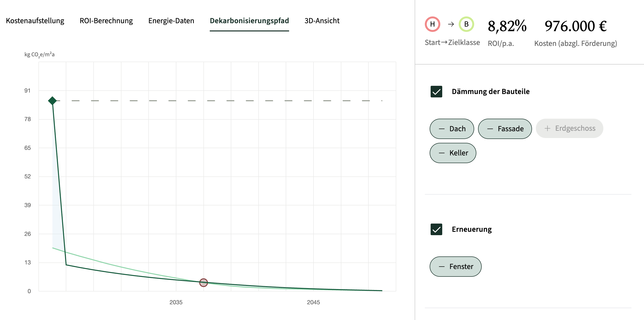Click the 2045 x-axis label

point(314,302)
